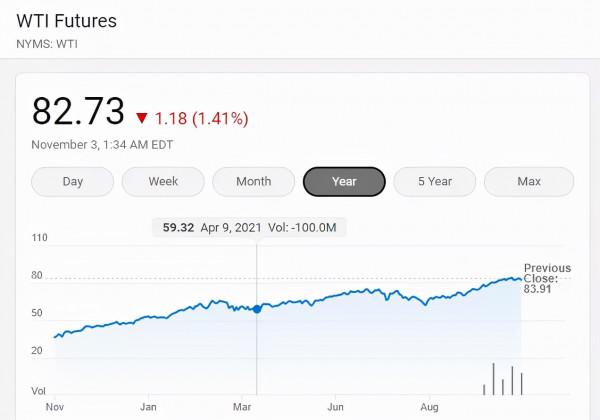
Task: Click the NYMS: WTI ticker label
Action: pyautogui.click(x=47, y=44)
